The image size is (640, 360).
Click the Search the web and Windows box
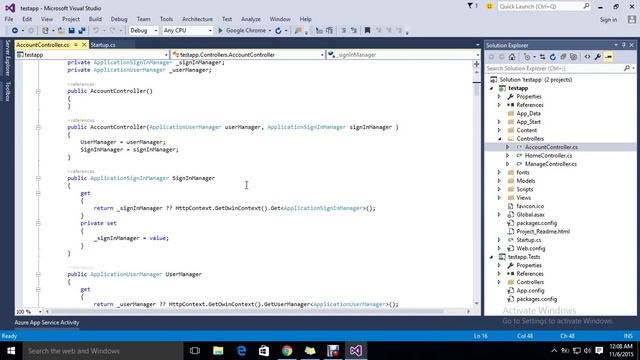click(102, 351)
